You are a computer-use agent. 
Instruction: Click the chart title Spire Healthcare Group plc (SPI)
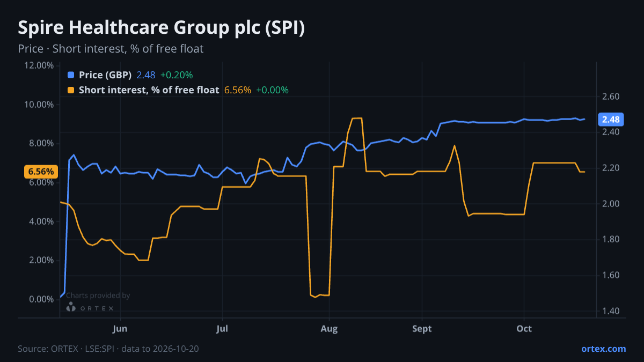click(162, 28)
